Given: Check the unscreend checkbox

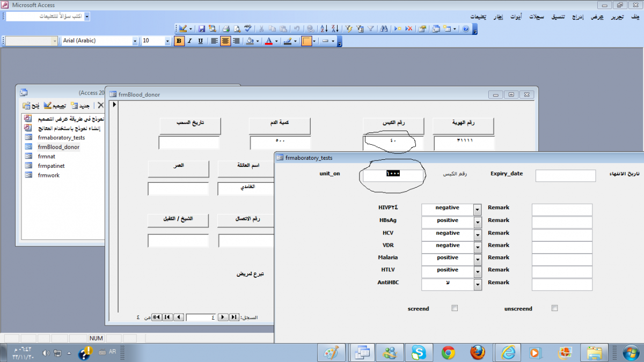Looking at the screenshot, I should click(554, 308).
